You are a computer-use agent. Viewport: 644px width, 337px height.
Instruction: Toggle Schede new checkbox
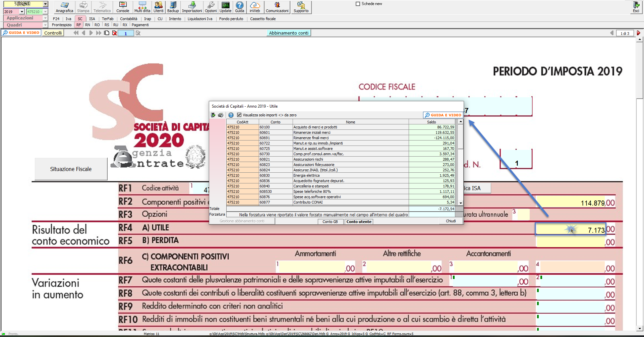click(x=358, y=4)
